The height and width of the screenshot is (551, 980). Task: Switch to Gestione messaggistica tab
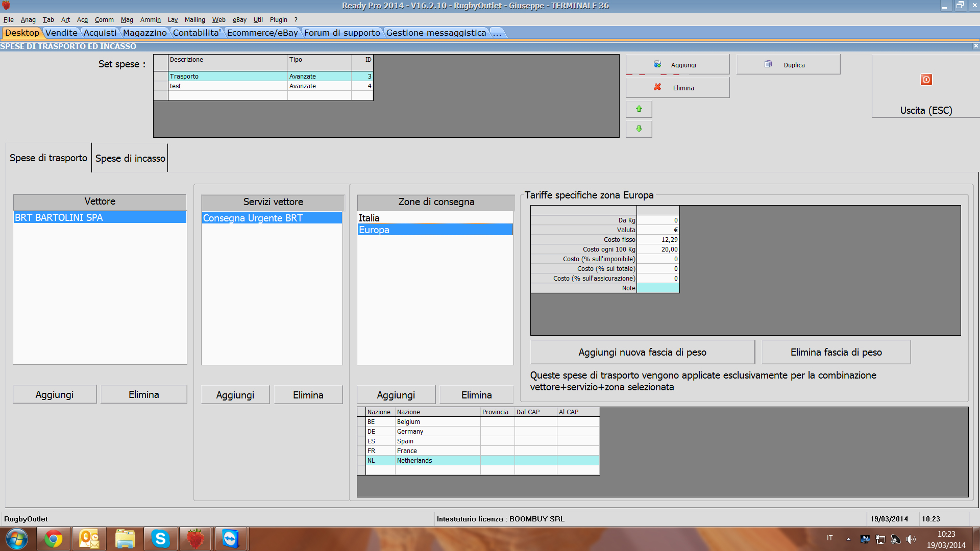coord(436,33)
